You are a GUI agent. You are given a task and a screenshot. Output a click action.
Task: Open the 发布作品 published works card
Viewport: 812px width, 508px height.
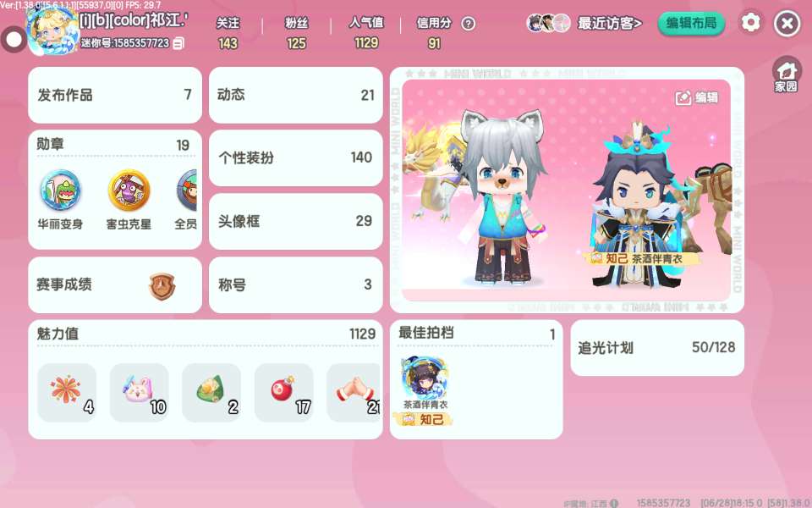click(x=115, y=95)
